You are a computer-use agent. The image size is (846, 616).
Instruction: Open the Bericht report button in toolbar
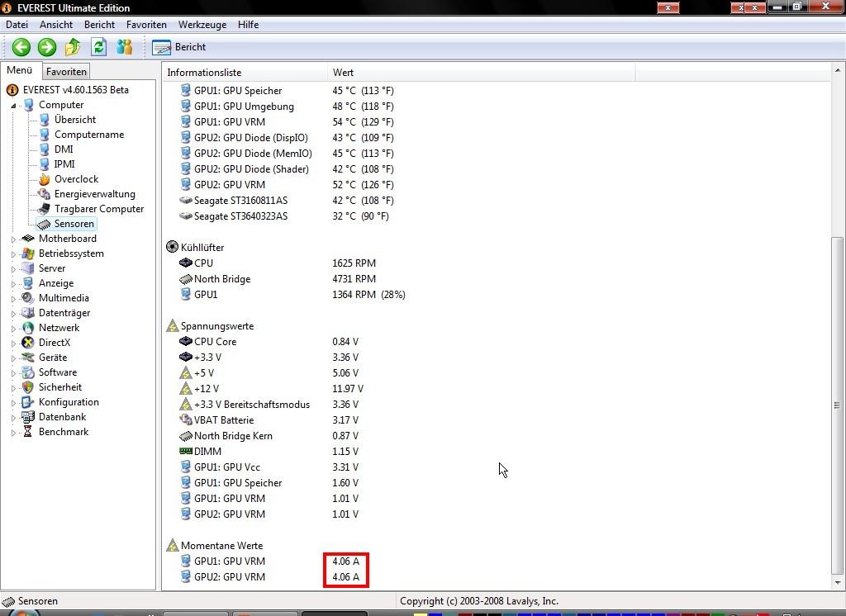click(179, 47)
